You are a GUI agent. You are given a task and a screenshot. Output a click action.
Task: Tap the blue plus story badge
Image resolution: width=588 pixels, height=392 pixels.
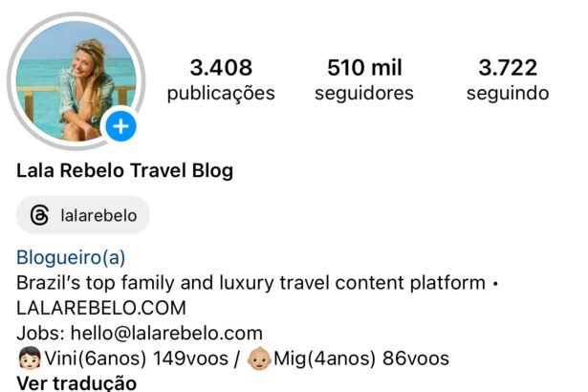tap(120, 126)
